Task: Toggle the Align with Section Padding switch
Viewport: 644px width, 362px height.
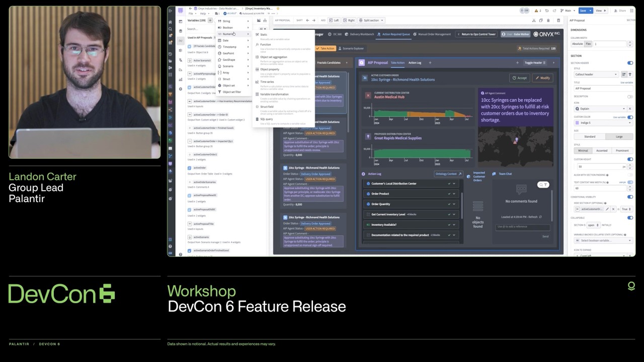Action: coord(630,175)
